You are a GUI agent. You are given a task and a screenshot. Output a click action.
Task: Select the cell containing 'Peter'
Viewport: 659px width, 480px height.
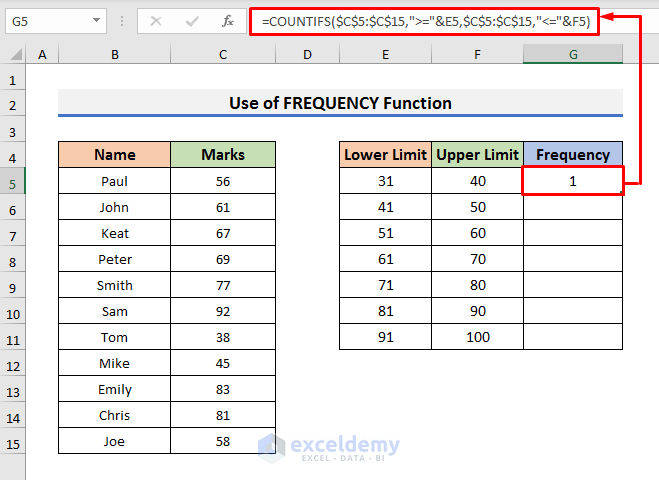click(115, 259)
